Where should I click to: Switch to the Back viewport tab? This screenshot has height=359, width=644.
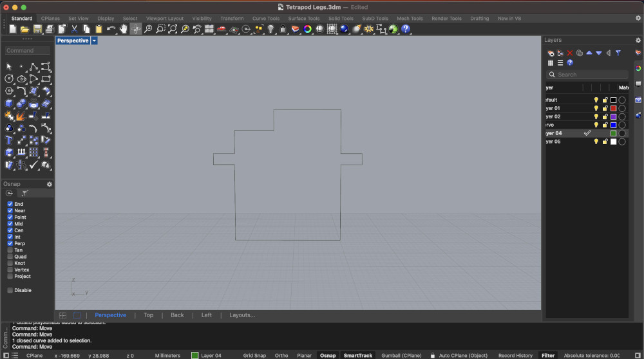(177, 315)
